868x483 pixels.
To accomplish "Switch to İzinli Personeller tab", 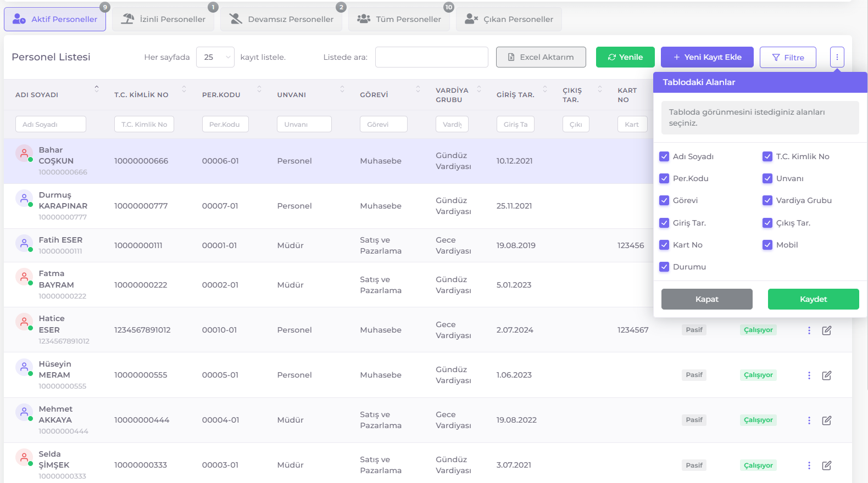I will point(163,19).
